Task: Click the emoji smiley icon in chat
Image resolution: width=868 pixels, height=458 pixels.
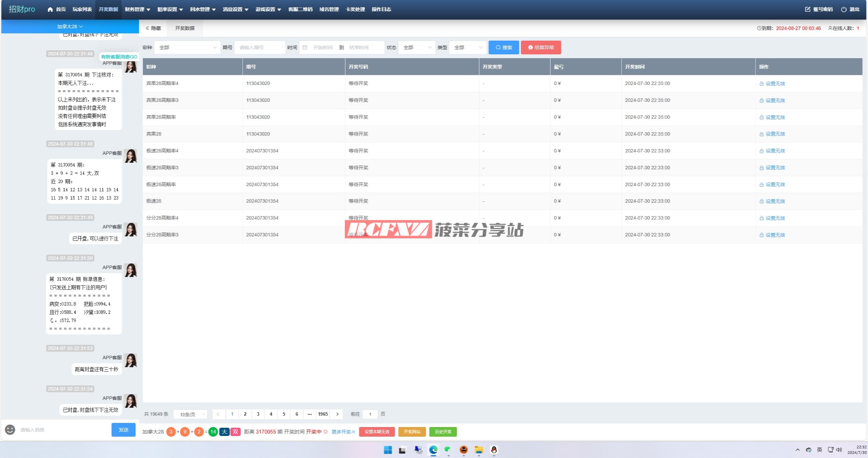Action: [x=10, y=429]
